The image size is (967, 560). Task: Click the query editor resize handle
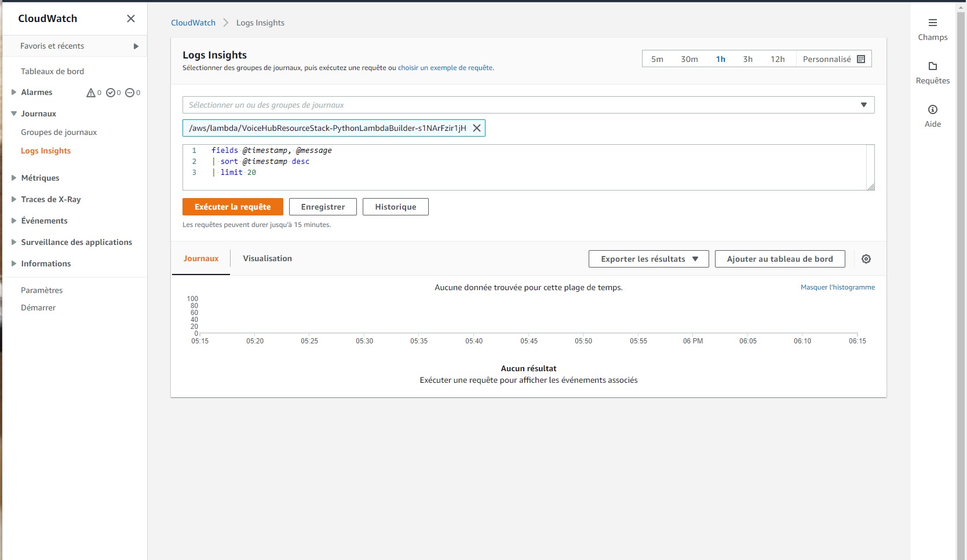point(870,186)
